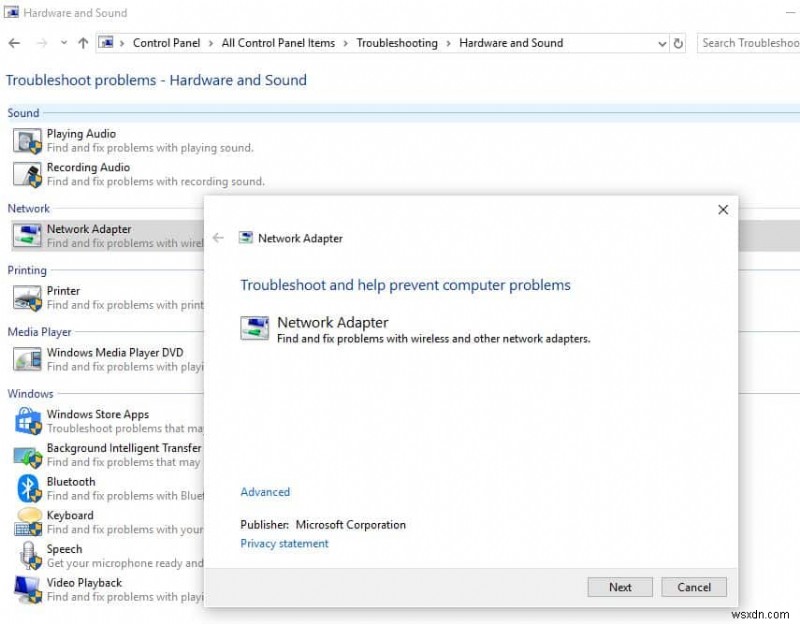Open the Advanced link in the dialog
This screenshot has width=800, height=624.
264,492
